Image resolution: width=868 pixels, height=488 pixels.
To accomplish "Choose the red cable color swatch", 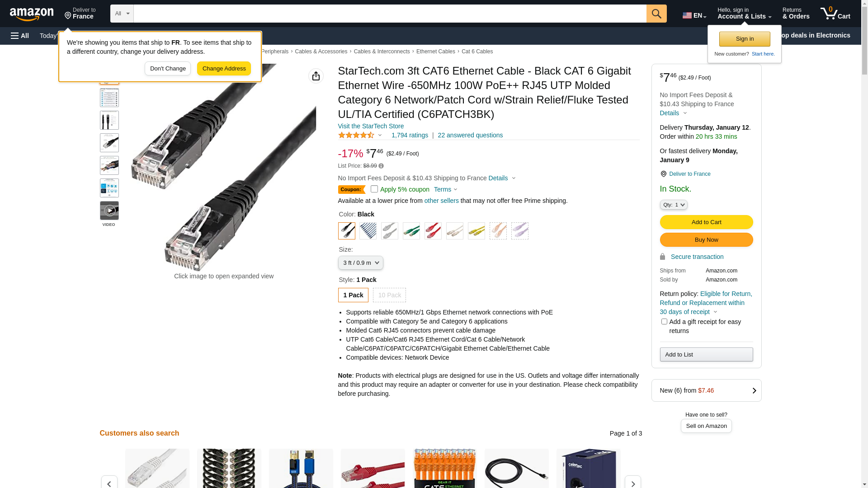I will 433,231.
